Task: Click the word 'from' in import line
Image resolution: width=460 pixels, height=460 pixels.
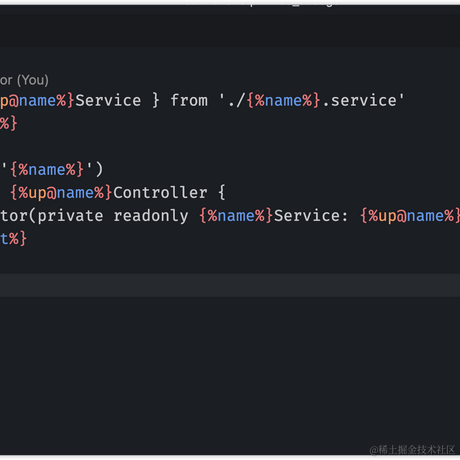Action: (x=189, y=100)
